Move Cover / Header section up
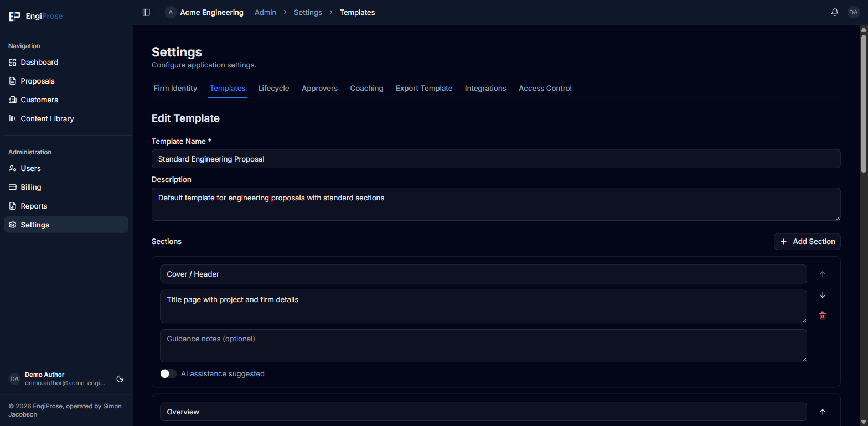This screenshot has height=426, width=868. (823, 274)
